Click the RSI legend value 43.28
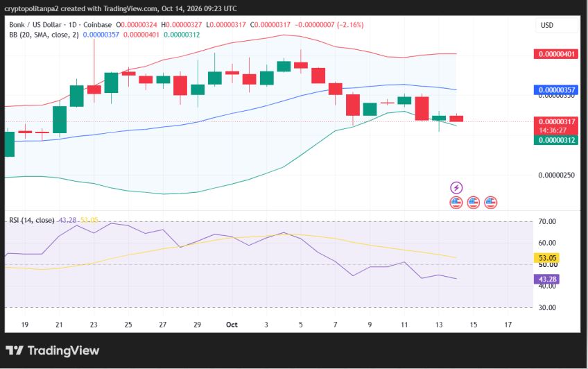Viewport: 588px width, 369px height. pyautogui.click(x=67, y=220)
